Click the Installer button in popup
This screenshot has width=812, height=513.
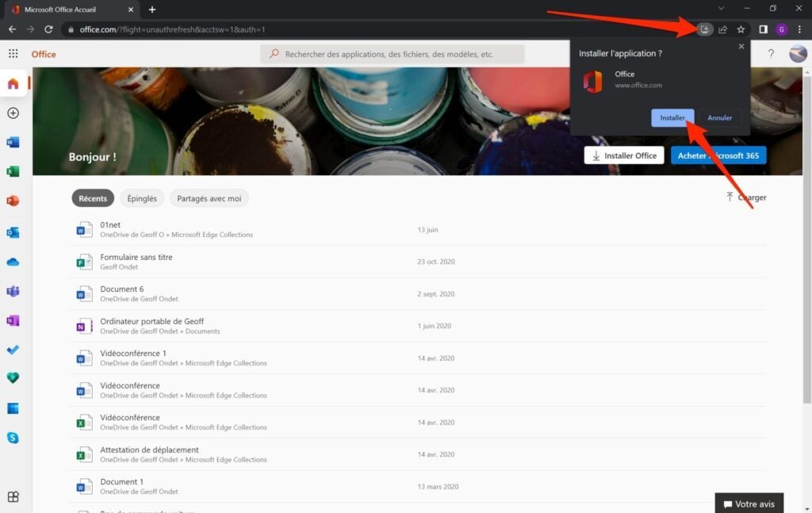[x=672, y=117]
